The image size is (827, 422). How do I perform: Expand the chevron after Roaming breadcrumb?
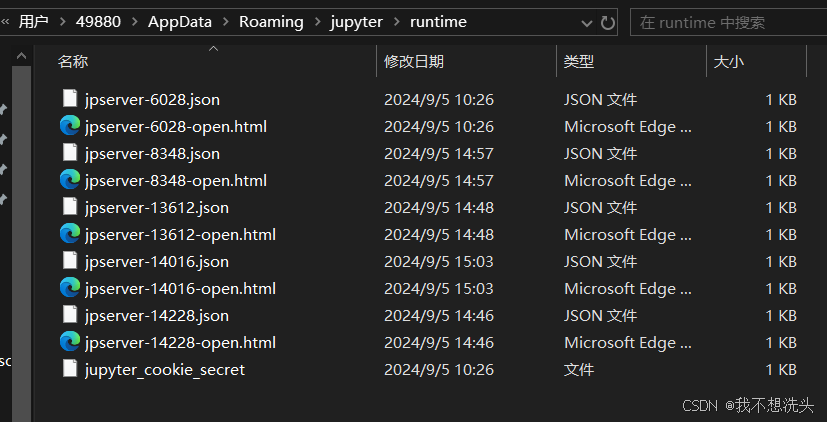point(317,22)
